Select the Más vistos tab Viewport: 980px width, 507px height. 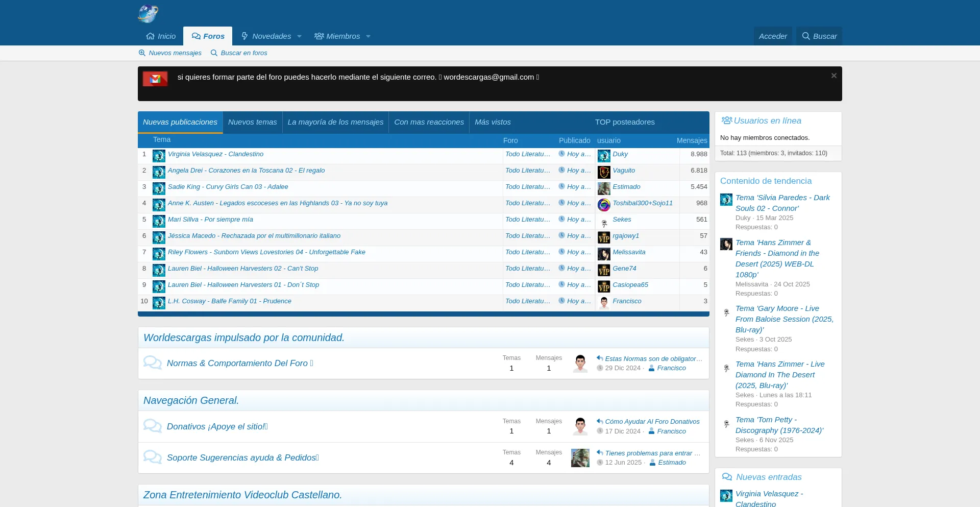pyautogui.click(x=492, y=122)
